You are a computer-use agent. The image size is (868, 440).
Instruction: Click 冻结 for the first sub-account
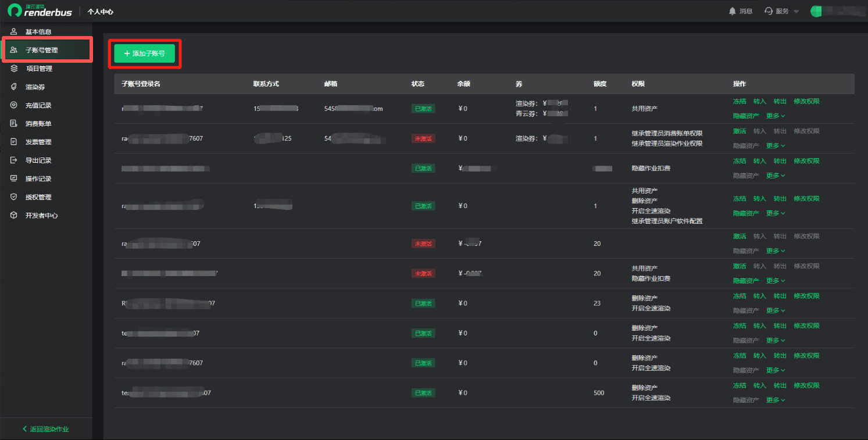[x=739, y=101]
